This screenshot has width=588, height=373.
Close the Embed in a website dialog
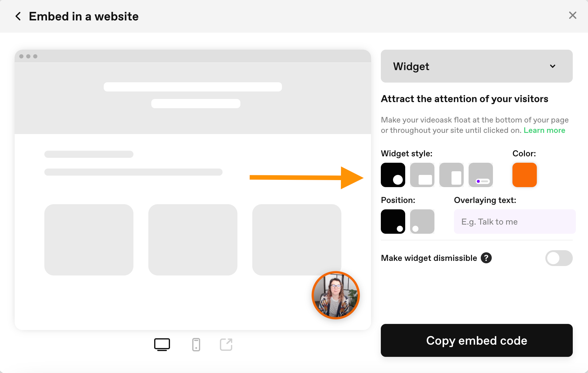tap(573, 15)
